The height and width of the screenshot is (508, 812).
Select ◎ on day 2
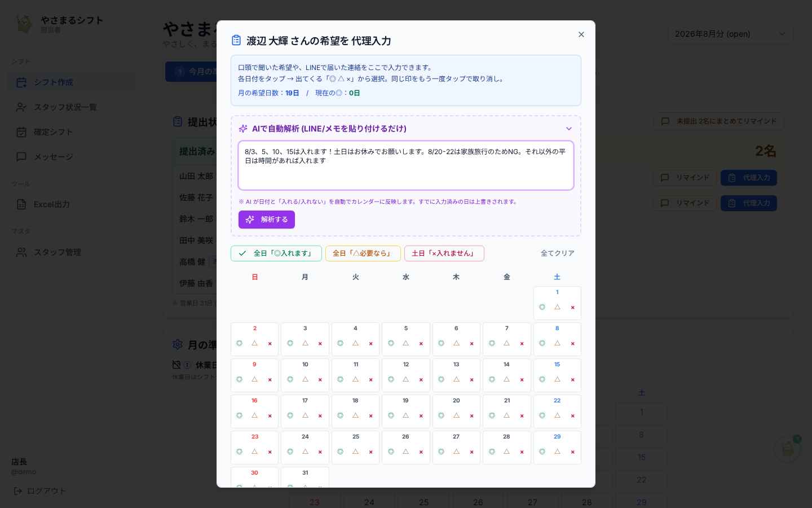pos(239,343)
